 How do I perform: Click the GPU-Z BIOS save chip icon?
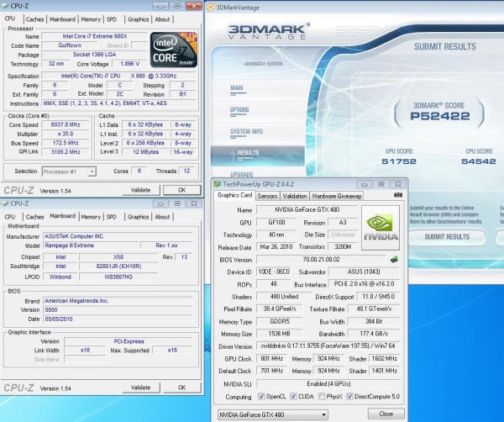pos(394,259)
